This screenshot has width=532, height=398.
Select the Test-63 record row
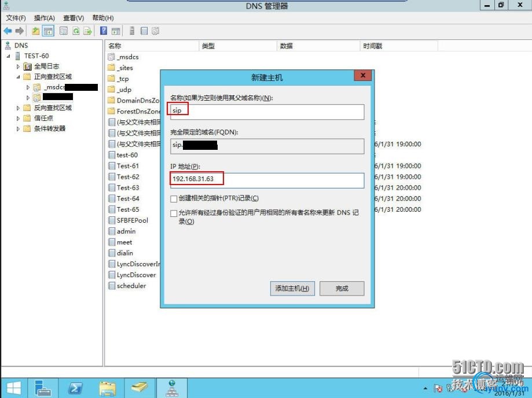point(128,188)
